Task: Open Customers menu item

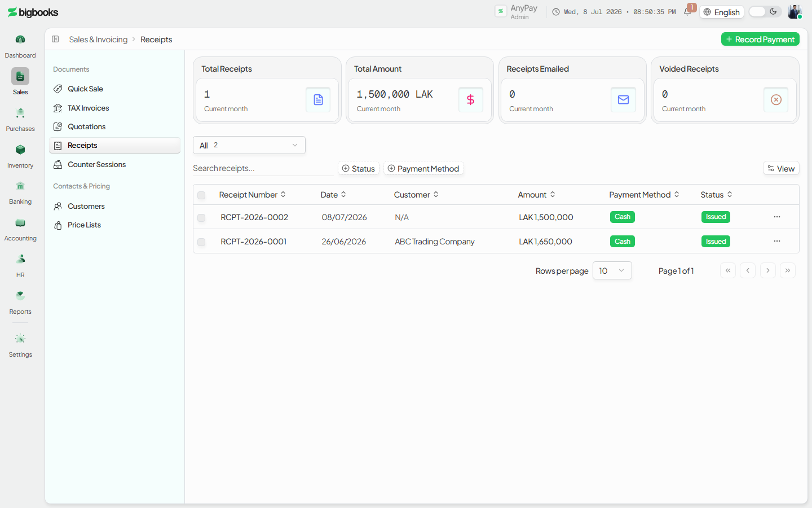Action: click(114, 206)
